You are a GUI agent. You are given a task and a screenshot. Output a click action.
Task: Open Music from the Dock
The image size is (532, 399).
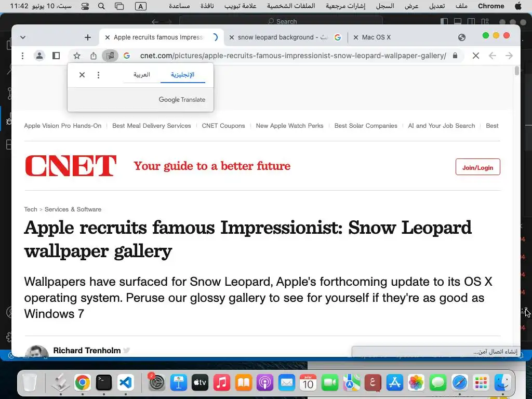(221, 383)
